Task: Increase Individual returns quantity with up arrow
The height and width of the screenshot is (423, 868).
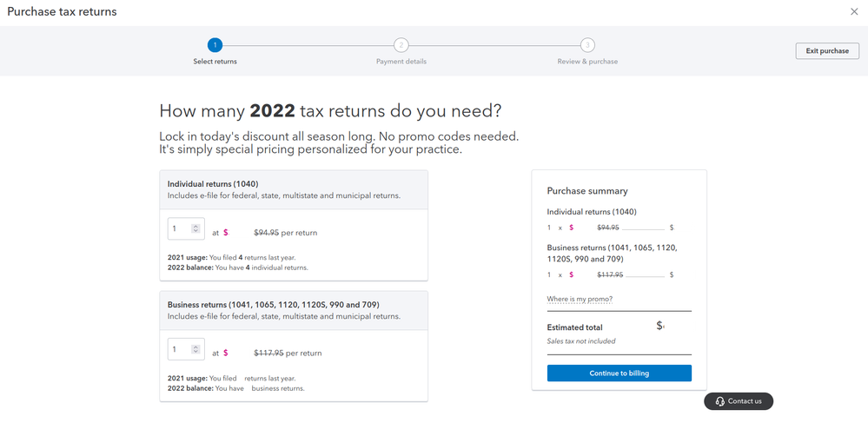Action: 195,226
